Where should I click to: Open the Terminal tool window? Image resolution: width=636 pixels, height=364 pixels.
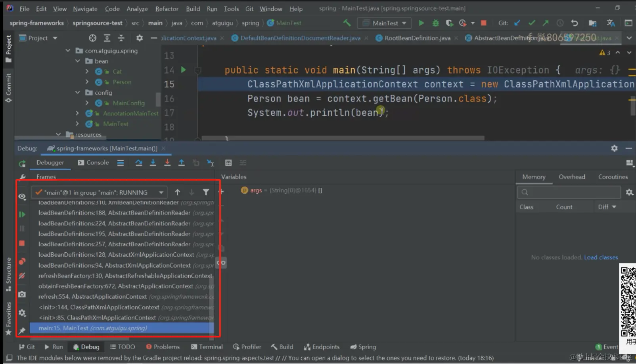207,347
